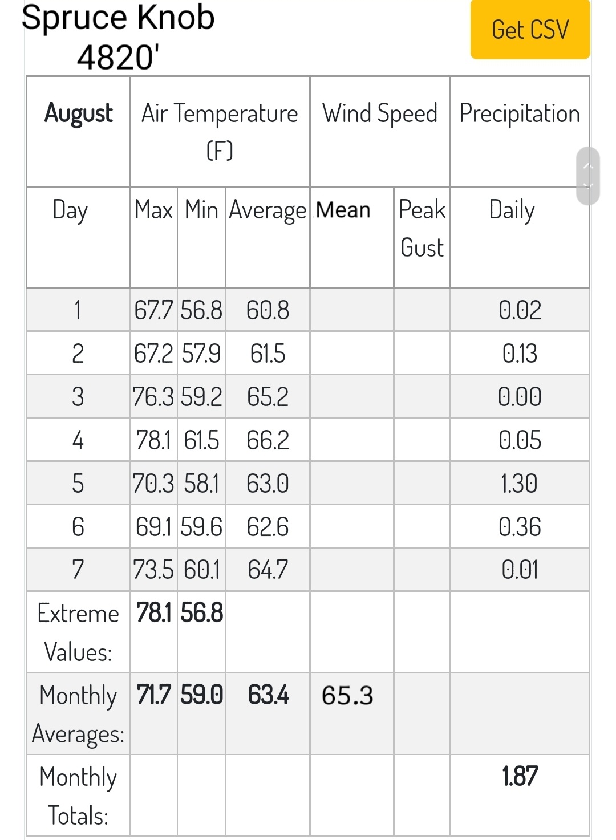Click the monthly total precipitation 1.87
616x840 pixels.
pos(520,776)
